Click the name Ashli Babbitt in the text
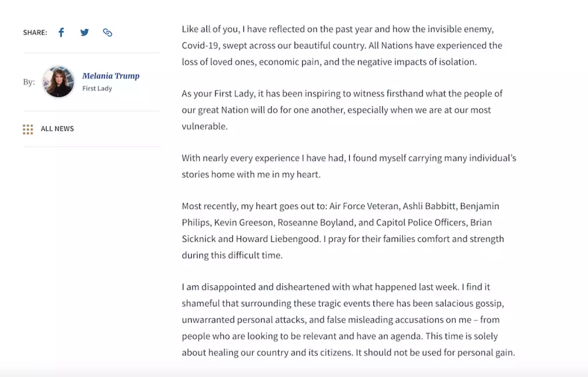Image resolution: width=588 pixels, height=377 pixels. pos(429,206)
